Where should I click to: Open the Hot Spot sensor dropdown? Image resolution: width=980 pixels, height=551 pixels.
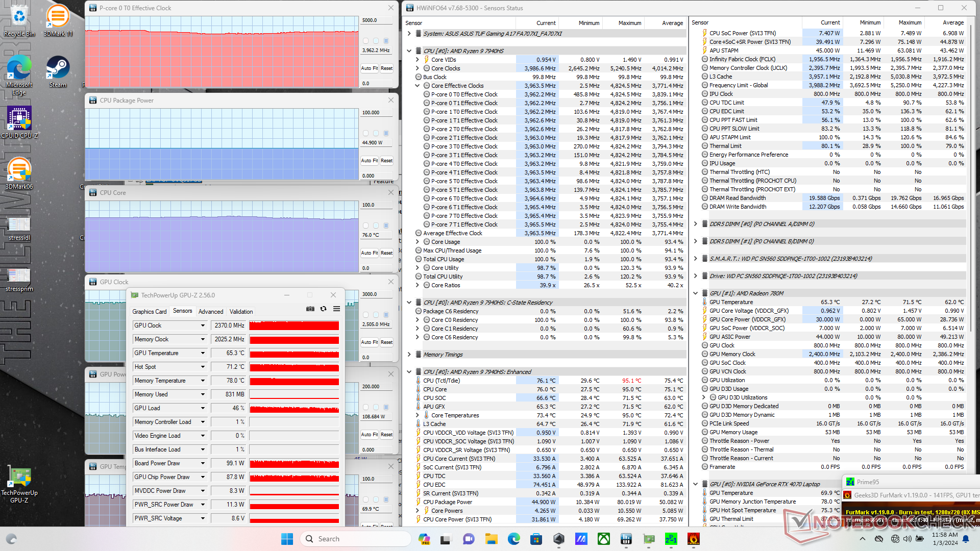(x=203, y=367)
